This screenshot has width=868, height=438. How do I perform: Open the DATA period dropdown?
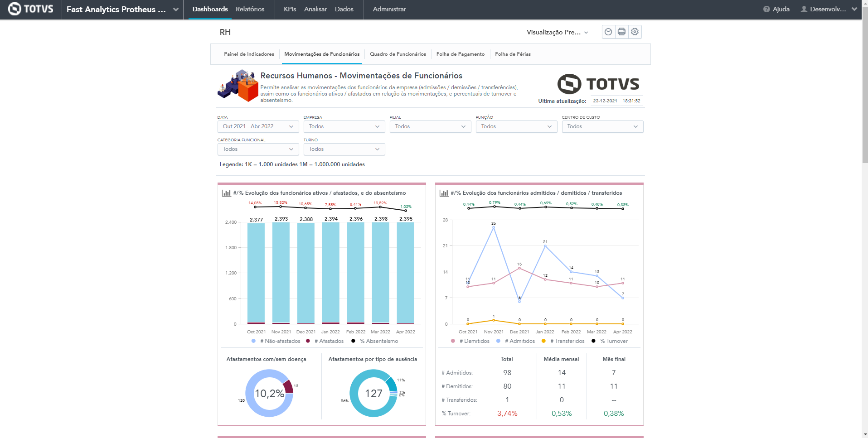(257, 126)
